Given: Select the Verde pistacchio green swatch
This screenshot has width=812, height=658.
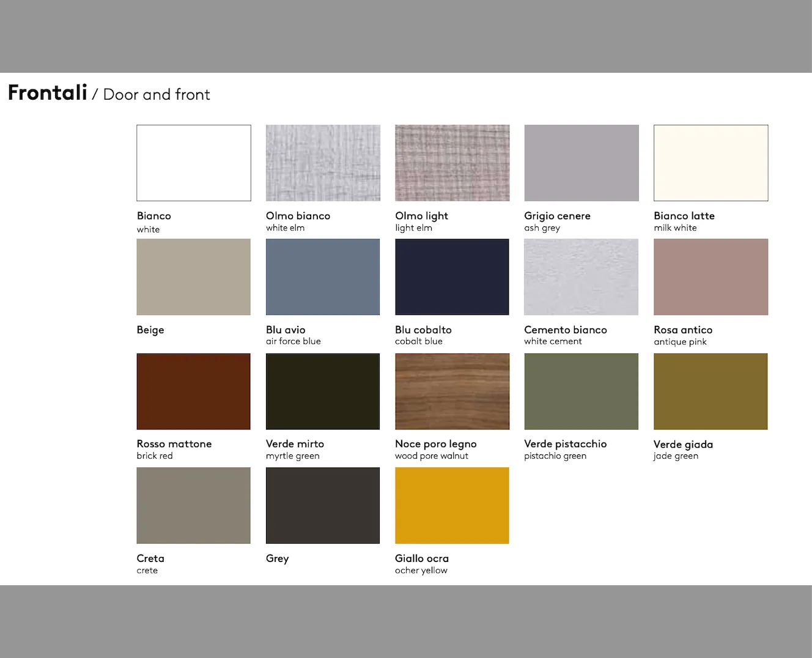Looking at the screenshot, I should (581, 391).
